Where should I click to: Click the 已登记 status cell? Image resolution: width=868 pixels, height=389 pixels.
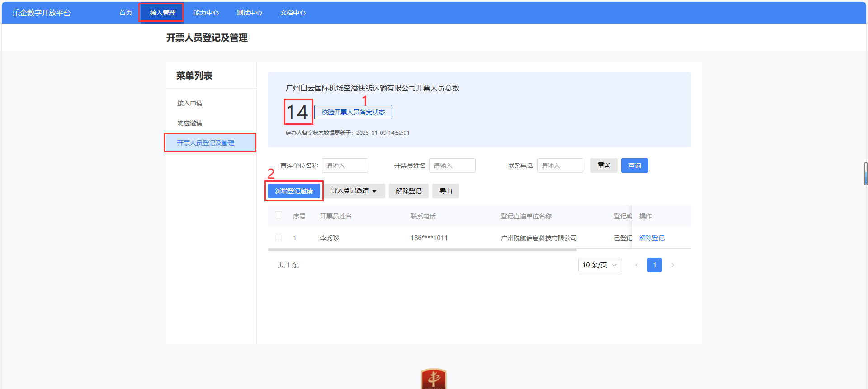[x=623, y=238]
